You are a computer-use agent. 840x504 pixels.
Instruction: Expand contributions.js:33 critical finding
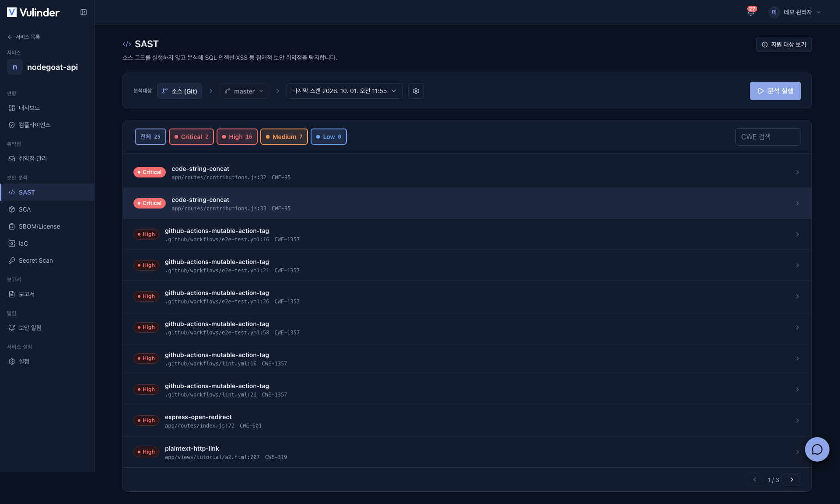tap(467, 203)
